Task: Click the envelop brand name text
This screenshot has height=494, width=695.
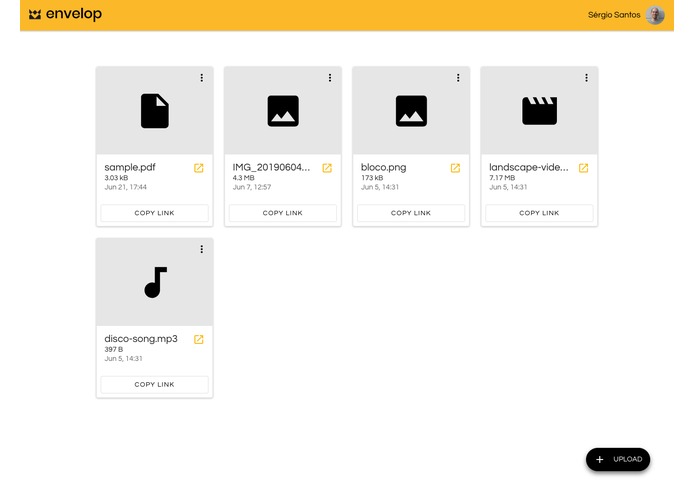Action: pos(74,14)
